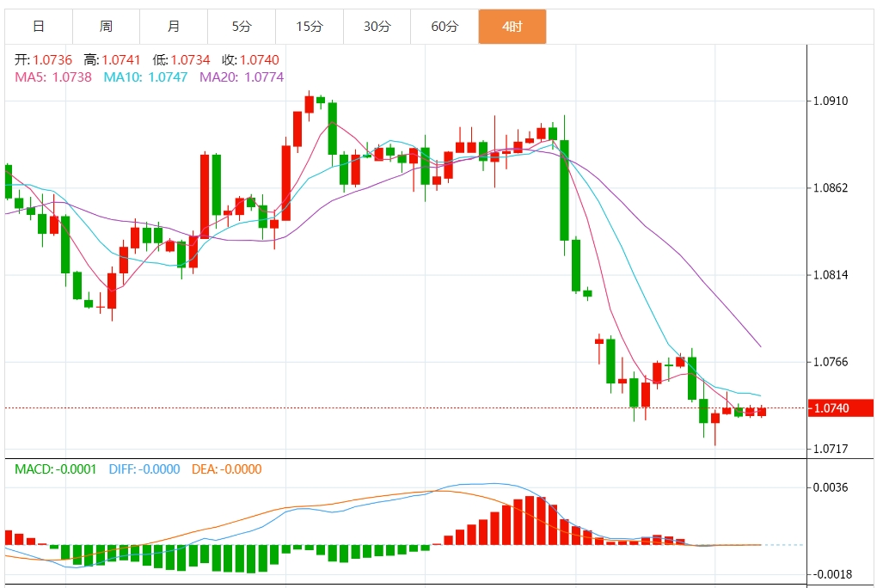Choose the 60分 timeframe tab
Image resolution: width=883 pixels, height=588 pixels.
445,27
